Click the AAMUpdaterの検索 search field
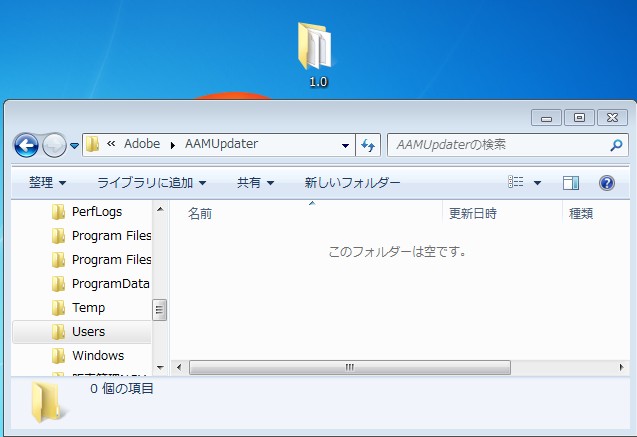Screen dimensions: 637x437 [x=495, y=145]
